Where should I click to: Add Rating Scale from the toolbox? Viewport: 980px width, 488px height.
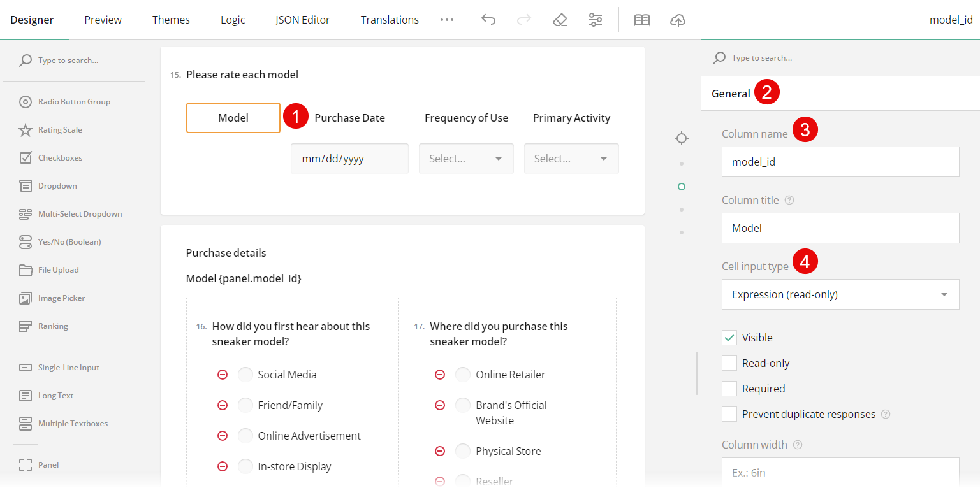click(60, 130)
